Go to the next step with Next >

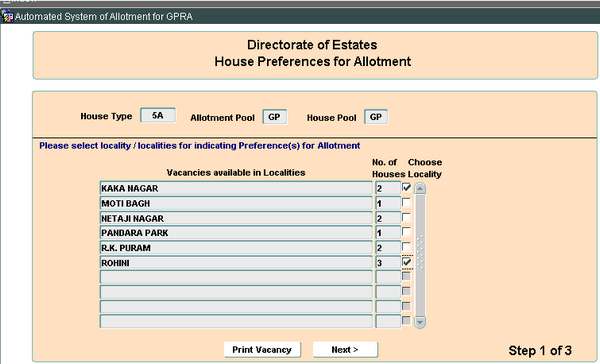345,349
